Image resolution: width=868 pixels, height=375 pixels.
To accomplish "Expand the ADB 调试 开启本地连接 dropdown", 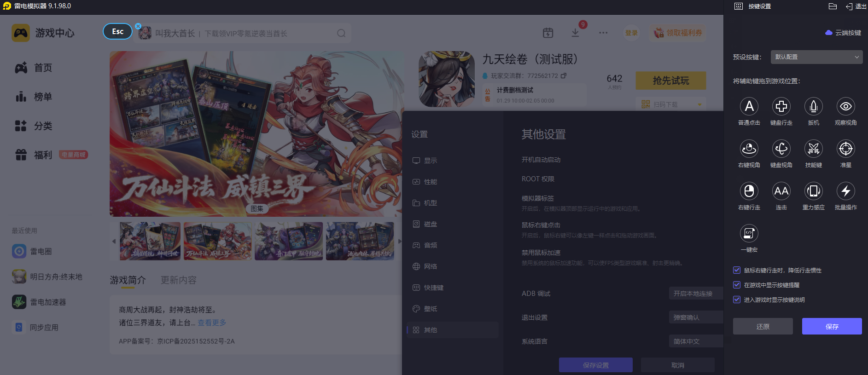I will pyautogui.click(x=696, y=294).
